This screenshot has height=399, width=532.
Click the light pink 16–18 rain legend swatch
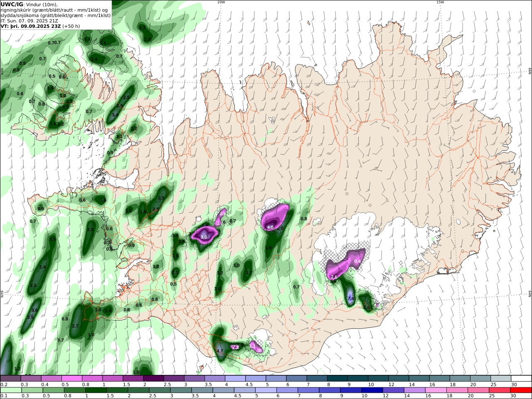[x=436, y=390]
